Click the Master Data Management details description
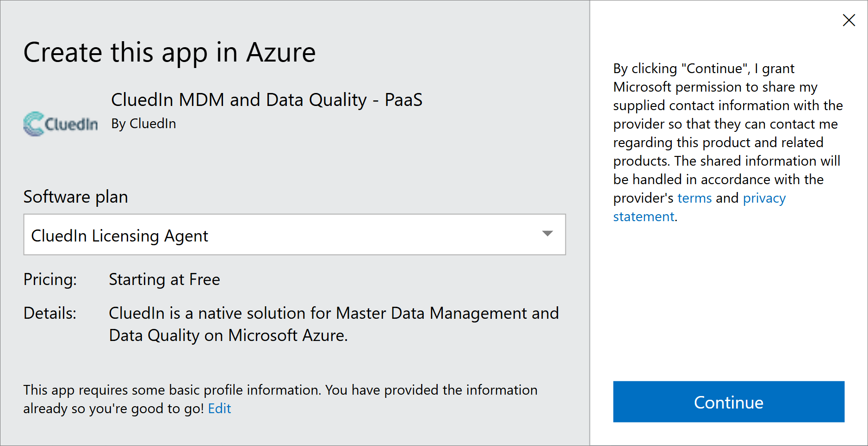 point(333,324)
